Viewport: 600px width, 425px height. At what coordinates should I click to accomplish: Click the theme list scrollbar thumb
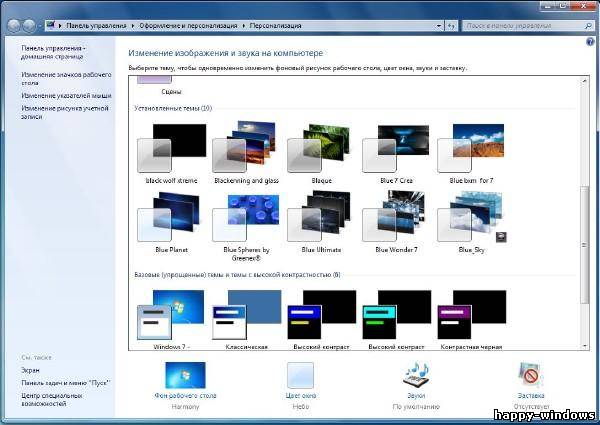tap(584, 245)
